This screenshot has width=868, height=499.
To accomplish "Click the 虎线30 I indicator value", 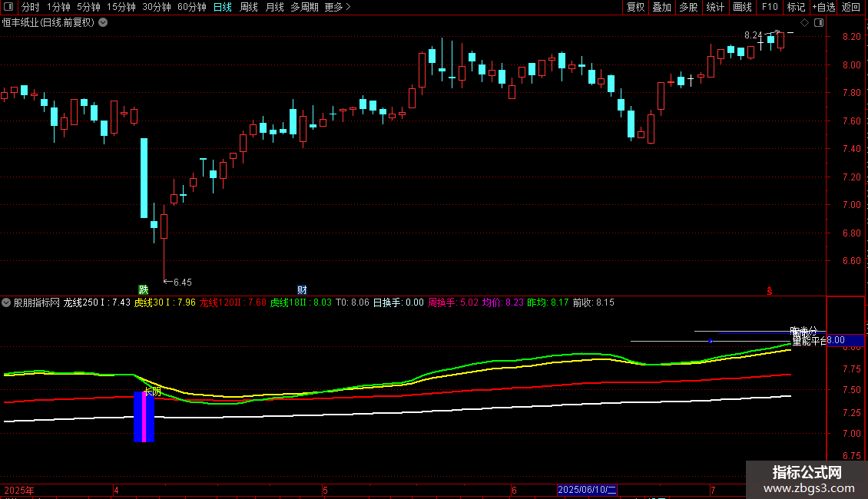I will click(165, 302).
